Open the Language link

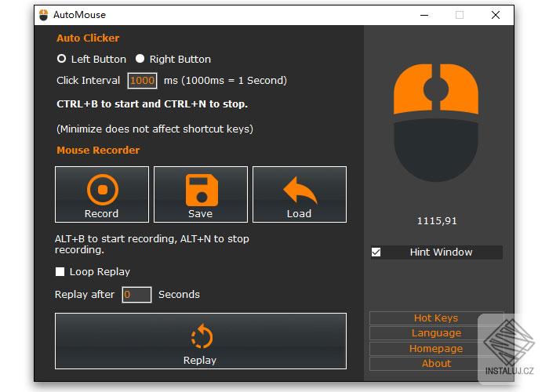436,333
